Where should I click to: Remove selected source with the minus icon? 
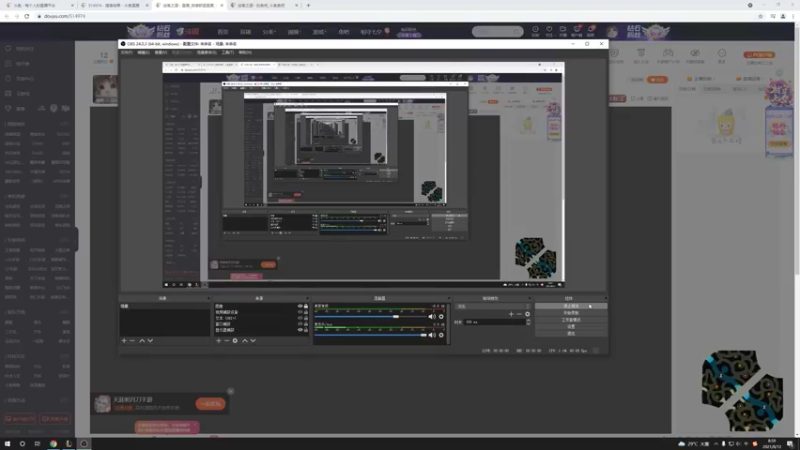227,340
